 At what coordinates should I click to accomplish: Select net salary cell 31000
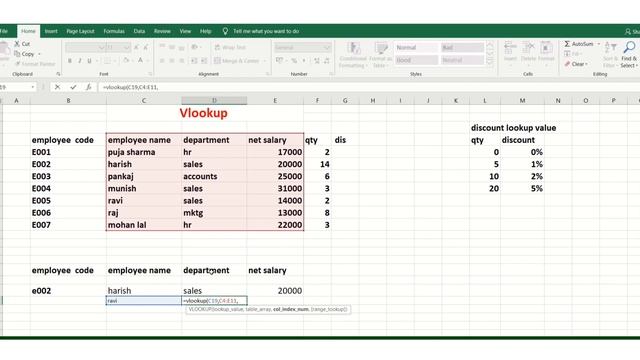[x=275, y=189]
